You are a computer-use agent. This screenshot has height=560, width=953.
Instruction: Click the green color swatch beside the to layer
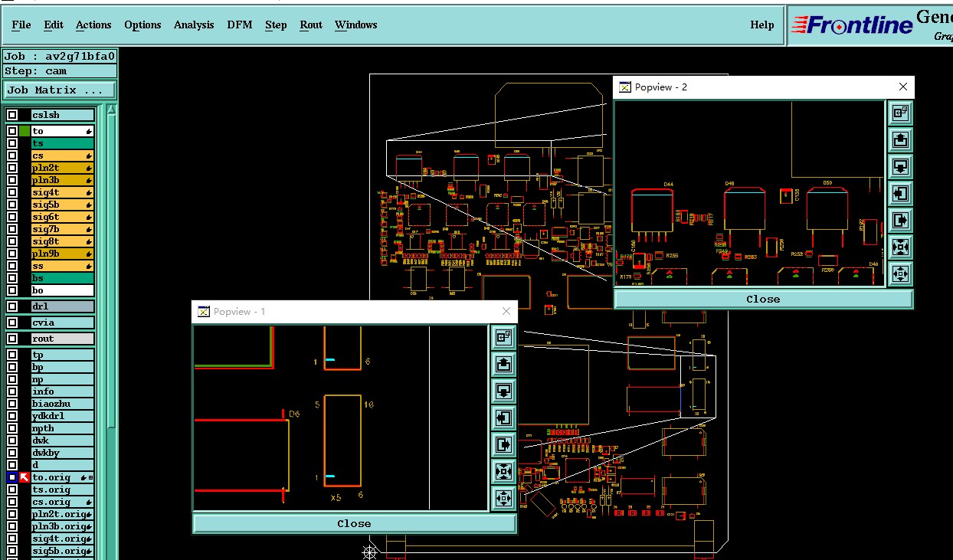[x=24, y=131]
